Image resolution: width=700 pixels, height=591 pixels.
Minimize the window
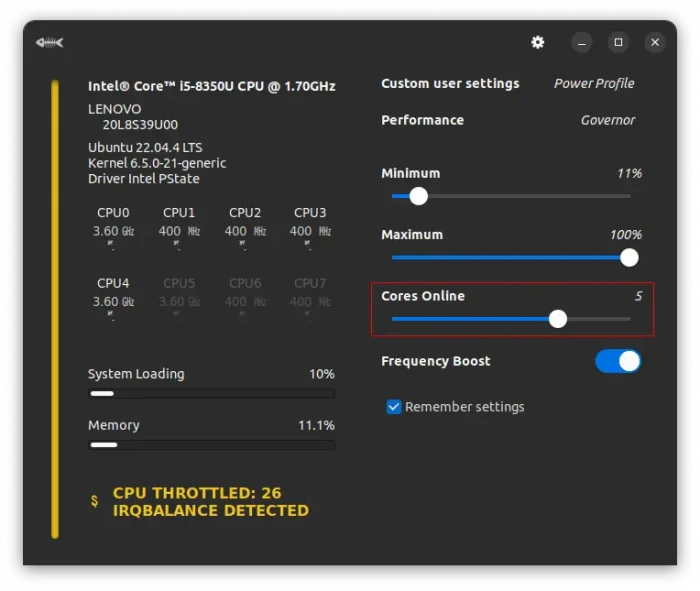(x=583, y=42)
